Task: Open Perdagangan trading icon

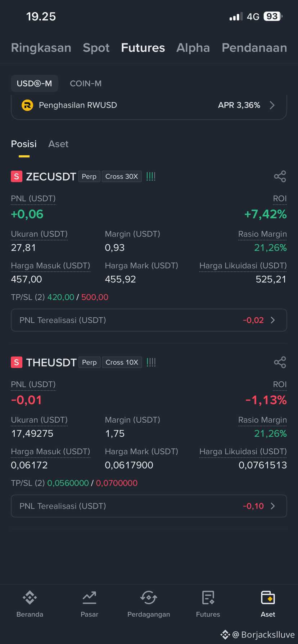Action: pyautogui.click(x=149, y=598)
